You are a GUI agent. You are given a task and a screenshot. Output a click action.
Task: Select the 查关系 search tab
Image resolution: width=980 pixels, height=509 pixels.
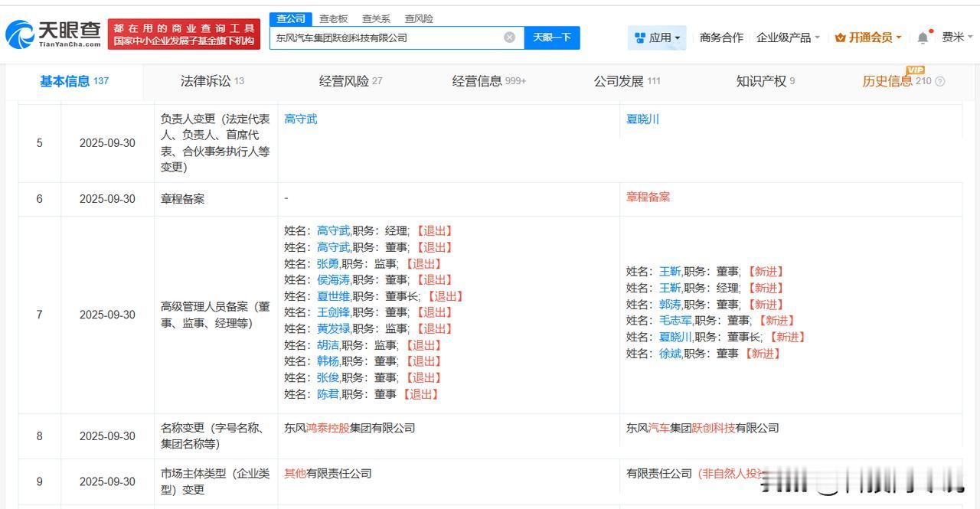[376, 18]
